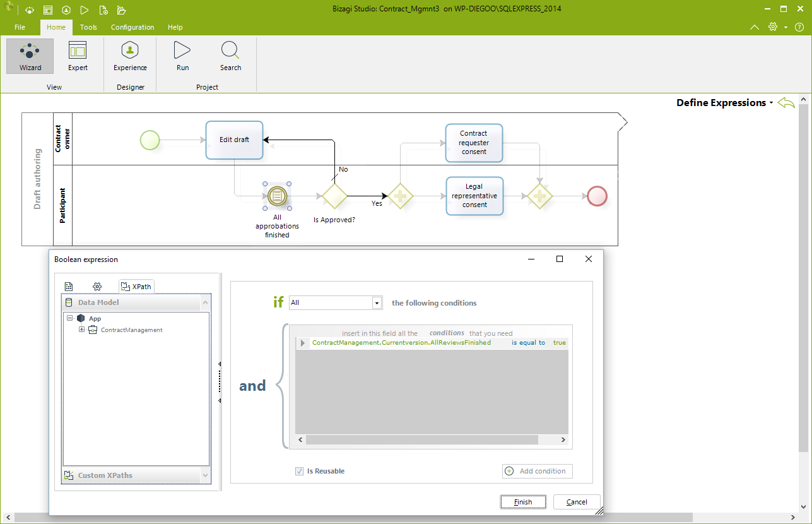Click the splitter collapse arrow beside data tree
Viewport: 812px width, 524px height.
click(220, 364)
